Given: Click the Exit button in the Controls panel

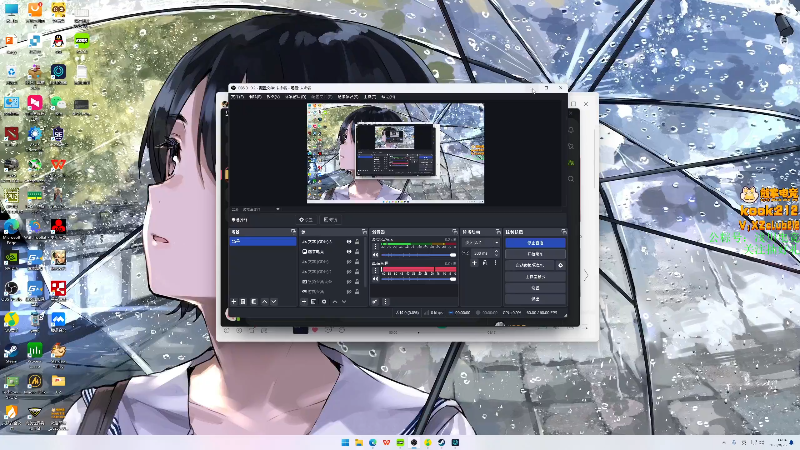Looking at the screenshot, I should 535,299.
